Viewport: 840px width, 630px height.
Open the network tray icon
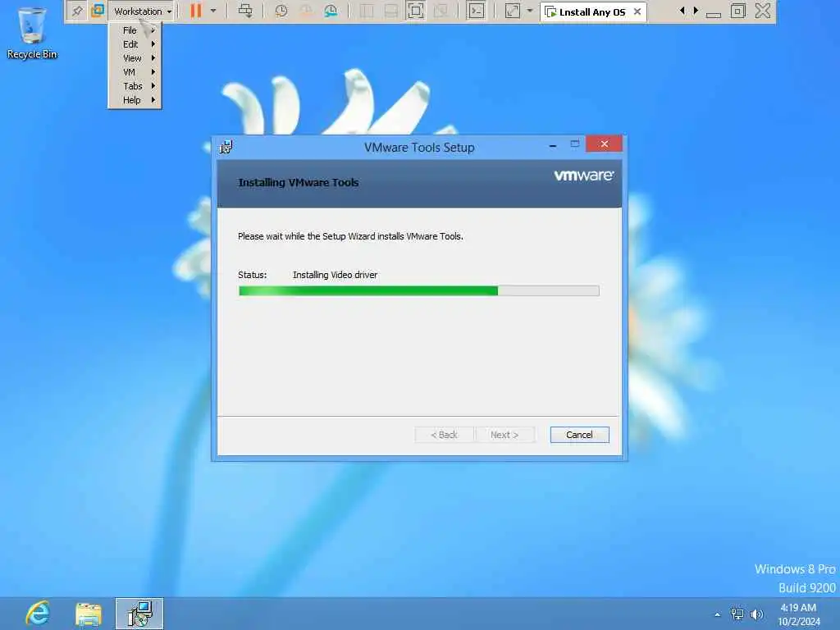[737, 614]
